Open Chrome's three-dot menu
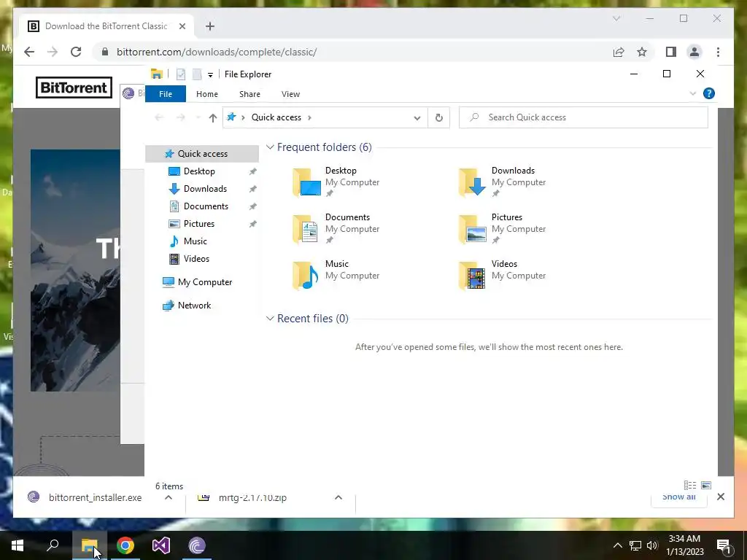 (718, 52)
